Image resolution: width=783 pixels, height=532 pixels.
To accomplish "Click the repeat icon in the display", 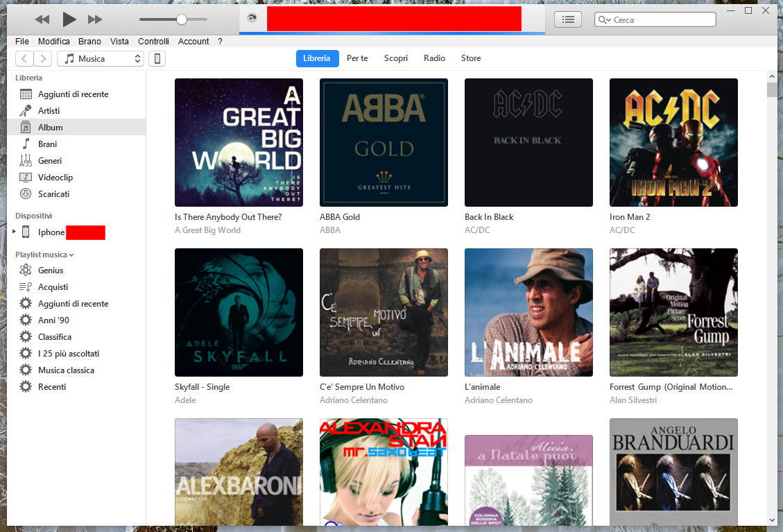I will pos(252,19).
